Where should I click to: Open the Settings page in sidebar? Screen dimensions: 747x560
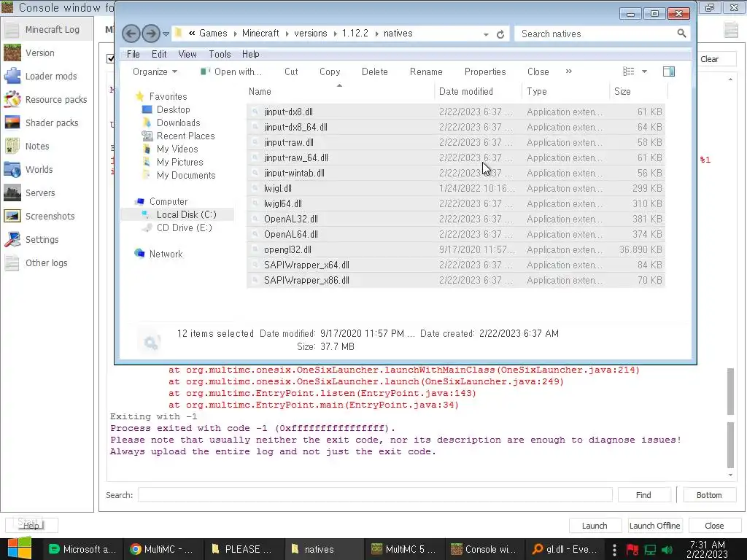[47, 239]
